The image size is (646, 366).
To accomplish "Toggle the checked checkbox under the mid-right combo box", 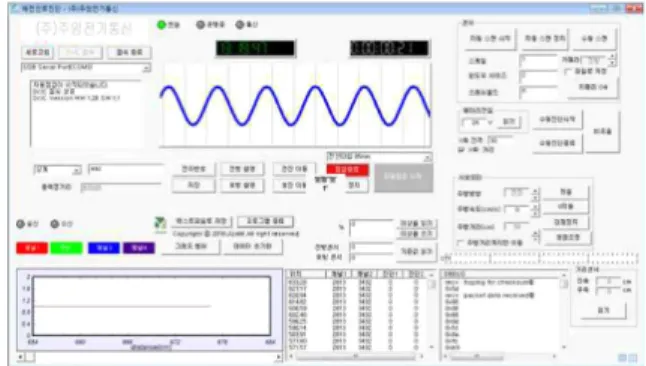I will (x=461, y=149).
